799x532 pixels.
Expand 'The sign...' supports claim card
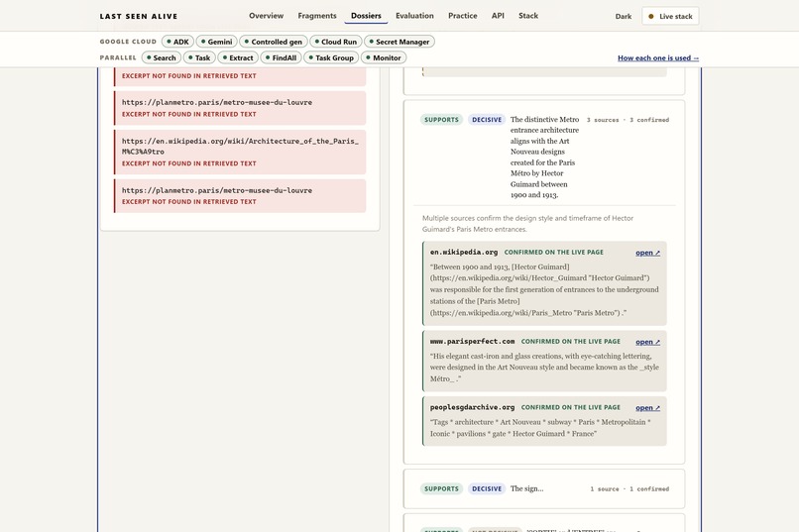(544, 488)
